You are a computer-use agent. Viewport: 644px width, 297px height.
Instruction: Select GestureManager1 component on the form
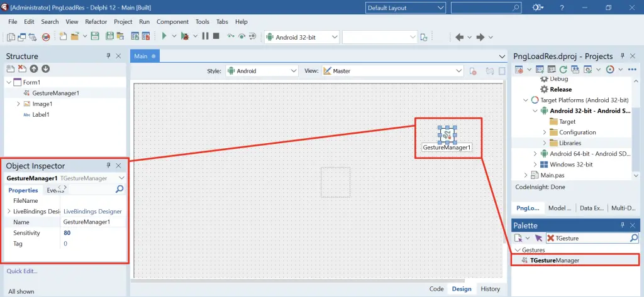[447, 134]
